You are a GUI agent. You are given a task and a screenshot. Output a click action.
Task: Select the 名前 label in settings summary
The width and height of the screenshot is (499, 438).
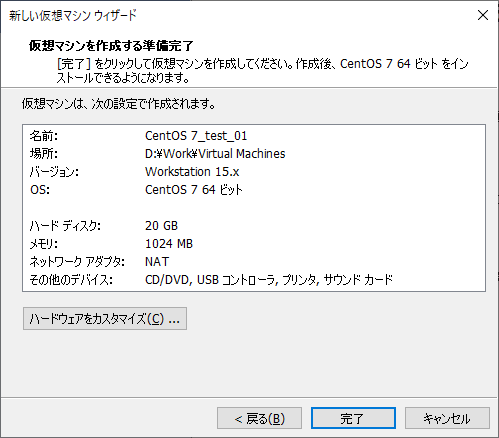[x=44, y=136]
